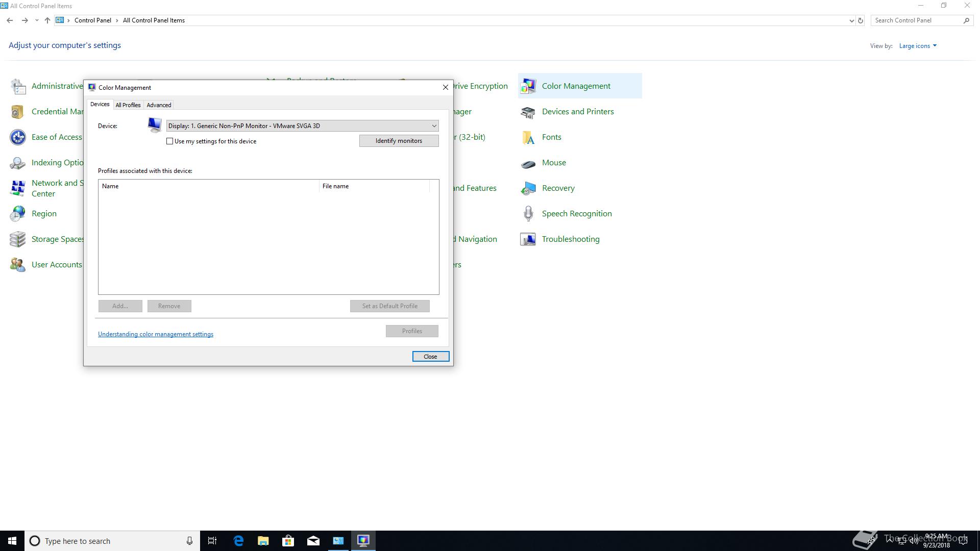Open the Devices and Printers icon
Viewport: 980px width, 551px height.
(528, 112)
